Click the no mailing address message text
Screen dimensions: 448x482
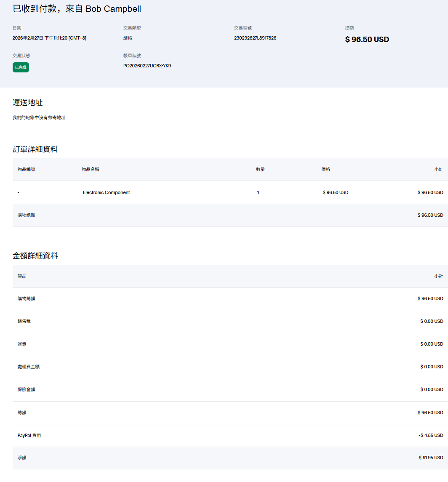(39, 118)
